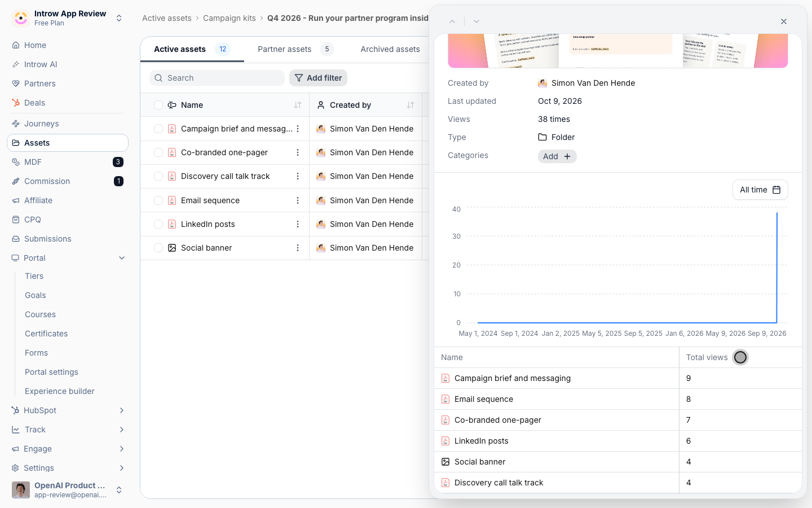Open row menu for Co-branded one-pager
The height and width of the screenshot is (508, 812).
tap(298, 152)
